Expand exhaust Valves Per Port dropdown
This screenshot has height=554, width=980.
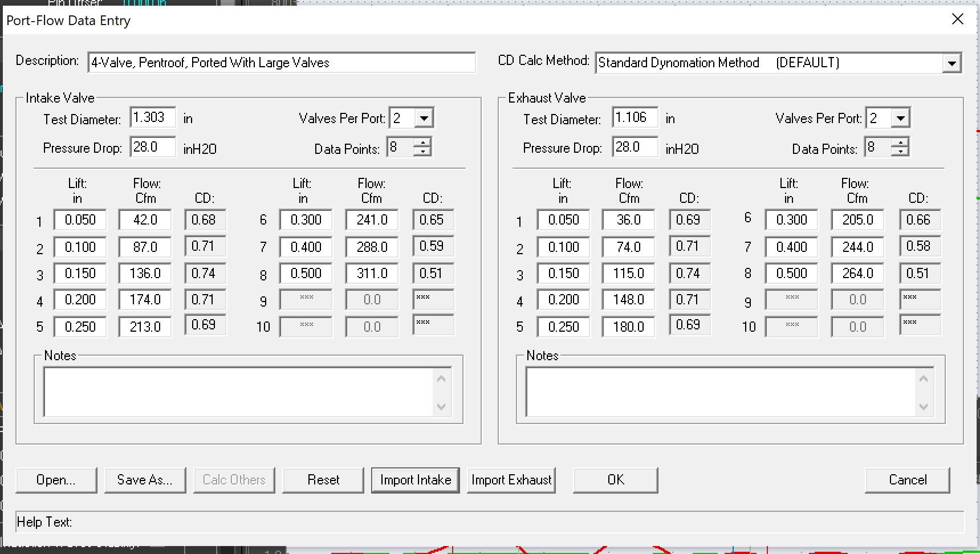[x=900, y=119]
